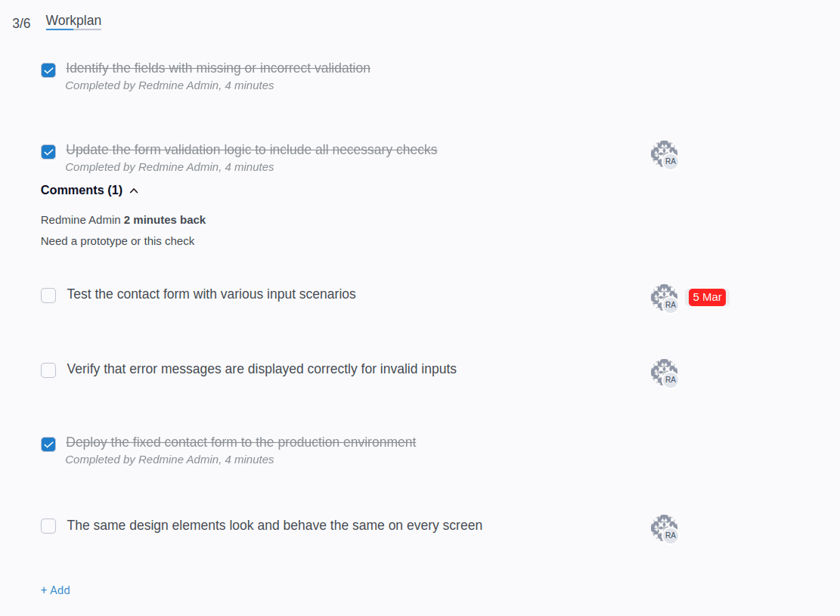The image size is (840, 616).
Task: Collapse the Comments (1) chevron
Action: click(134, 190)
